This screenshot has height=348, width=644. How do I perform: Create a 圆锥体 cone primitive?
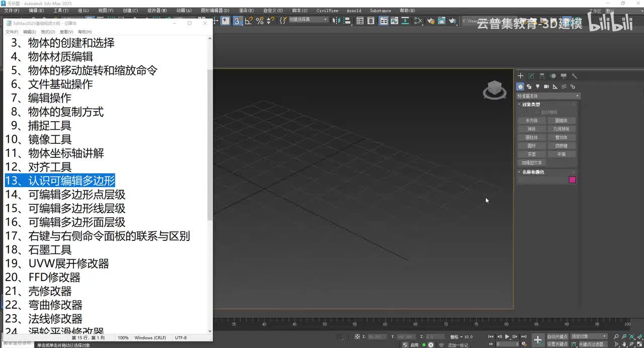pyautogui.click(x=561, y=121)
